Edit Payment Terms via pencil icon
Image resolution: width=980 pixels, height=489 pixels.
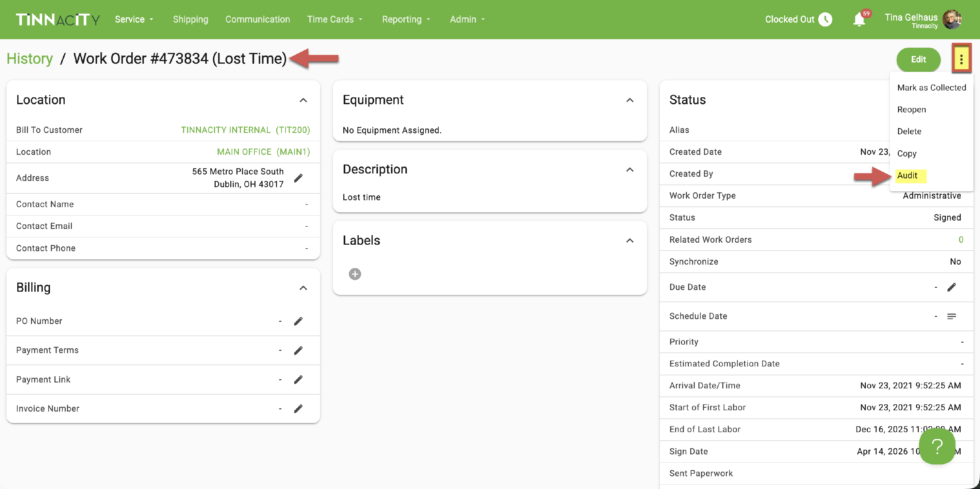pyautogui.click(x=298, y=350)
